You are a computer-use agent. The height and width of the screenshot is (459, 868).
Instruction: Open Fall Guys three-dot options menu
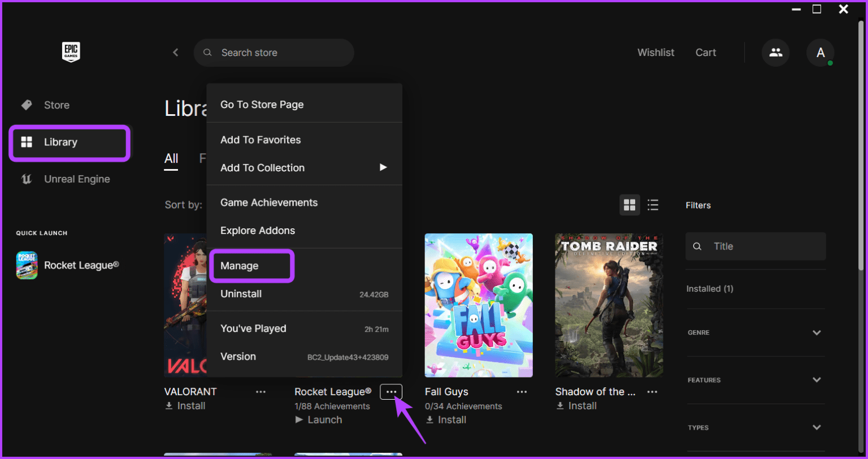coord(522,391)
